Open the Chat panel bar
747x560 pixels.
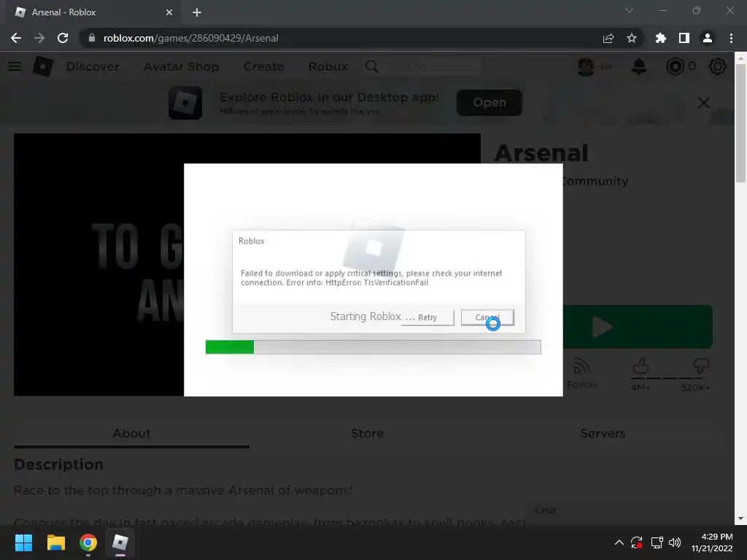pyautogui.click(x=629, y=511)
